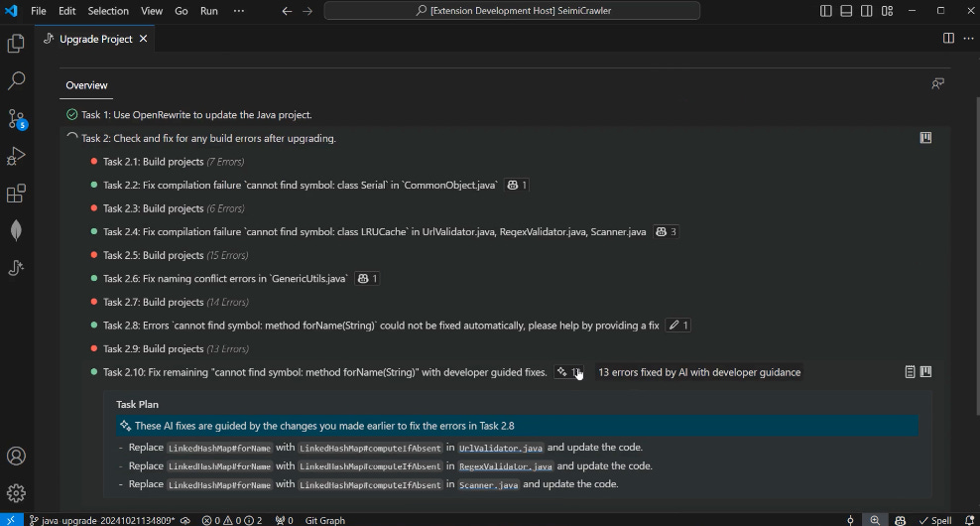980x526 pixels.
Task: Open Run and Debug view
Action: click(x=16, y=156)
